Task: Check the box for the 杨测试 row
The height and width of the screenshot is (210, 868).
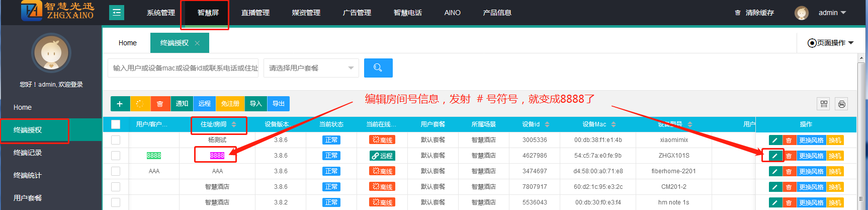Action: pos(116,140)
